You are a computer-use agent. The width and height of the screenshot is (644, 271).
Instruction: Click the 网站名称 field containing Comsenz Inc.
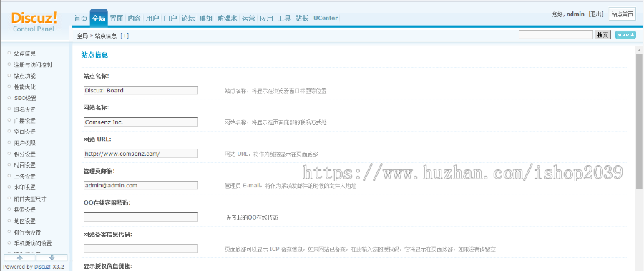pos(140,122)
